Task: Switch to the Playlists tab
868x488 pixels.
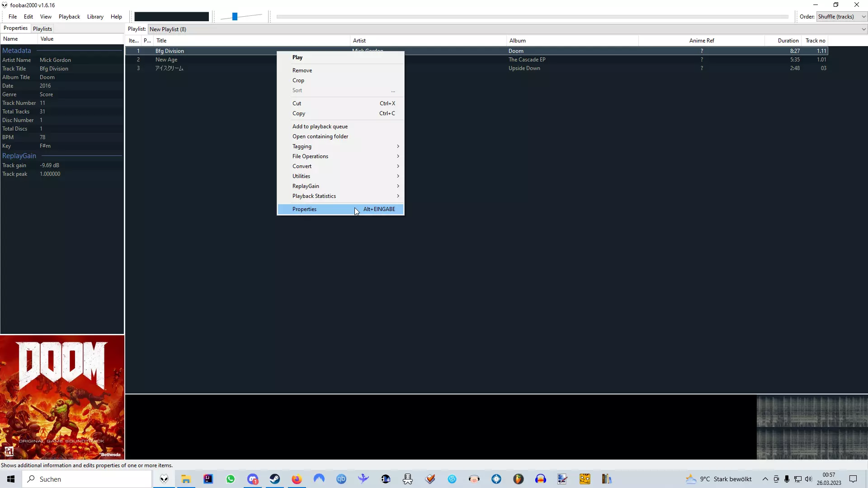Action: pos(42,28)
